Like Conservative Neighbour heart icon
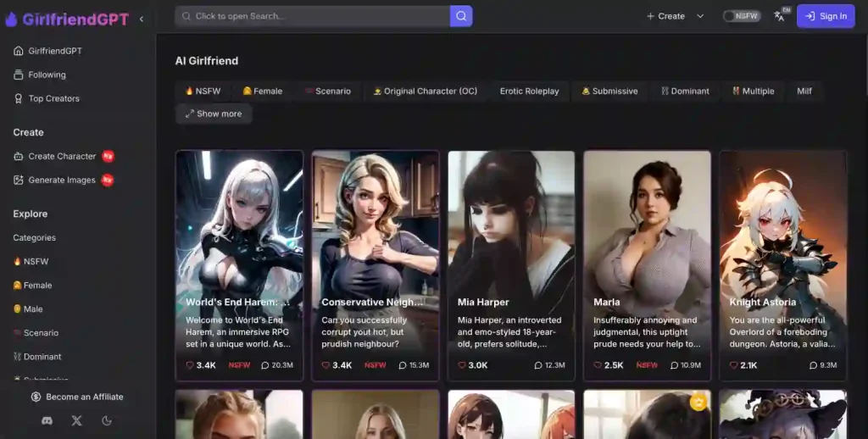The height and width of the screenshot is (439, 868). click(x=326, y=365)
